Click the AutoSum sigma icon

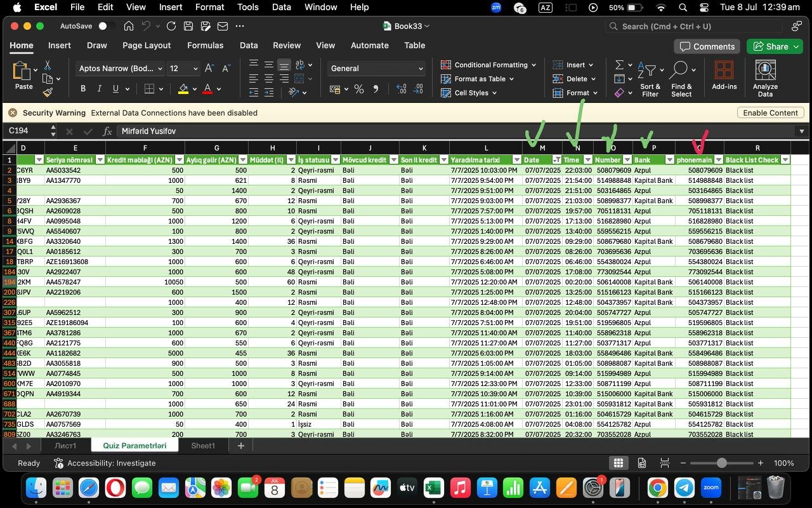[x=619, y=65]
